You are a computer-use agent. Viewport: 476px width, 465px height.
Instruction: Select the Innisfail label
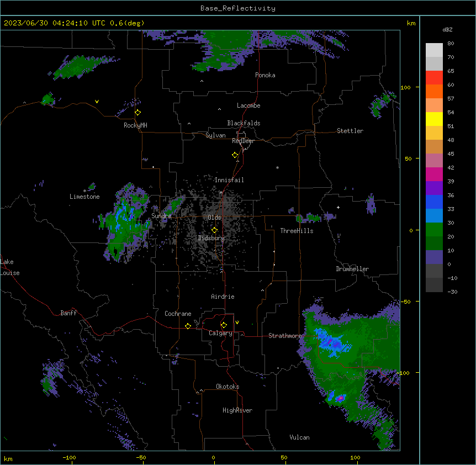click(229, 180)
